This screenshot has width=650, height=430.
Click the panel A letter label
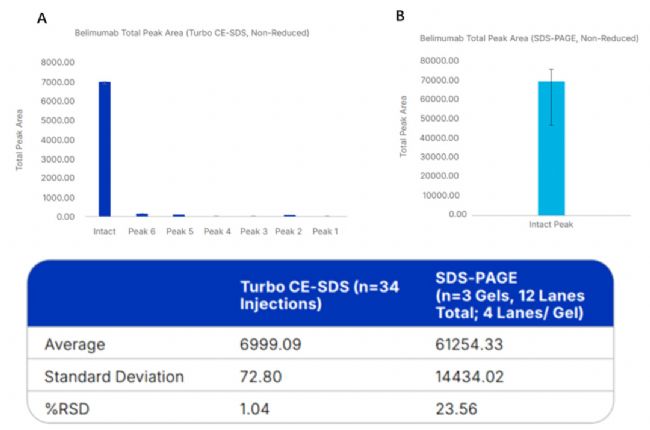(41, 17)
